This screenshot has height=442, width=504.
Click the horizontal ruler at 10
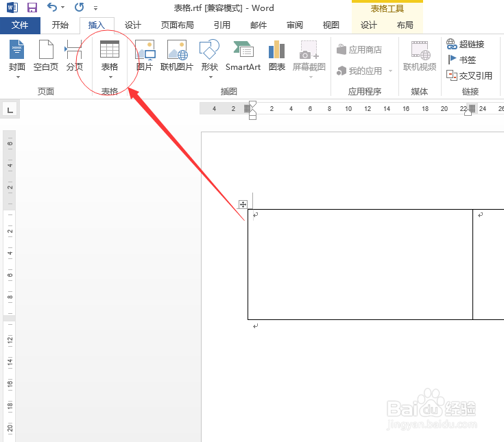(x=348, y=109)
